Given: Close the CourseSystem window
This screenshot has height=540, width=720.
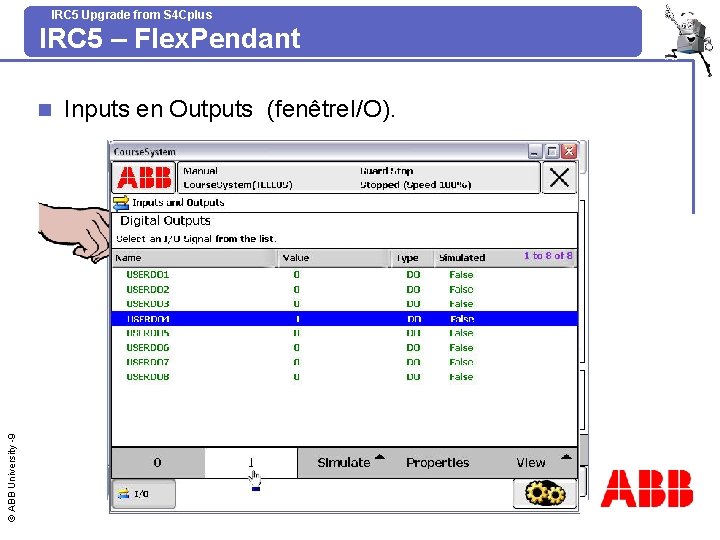Looking at the screenshot, I should click(569, 151).
